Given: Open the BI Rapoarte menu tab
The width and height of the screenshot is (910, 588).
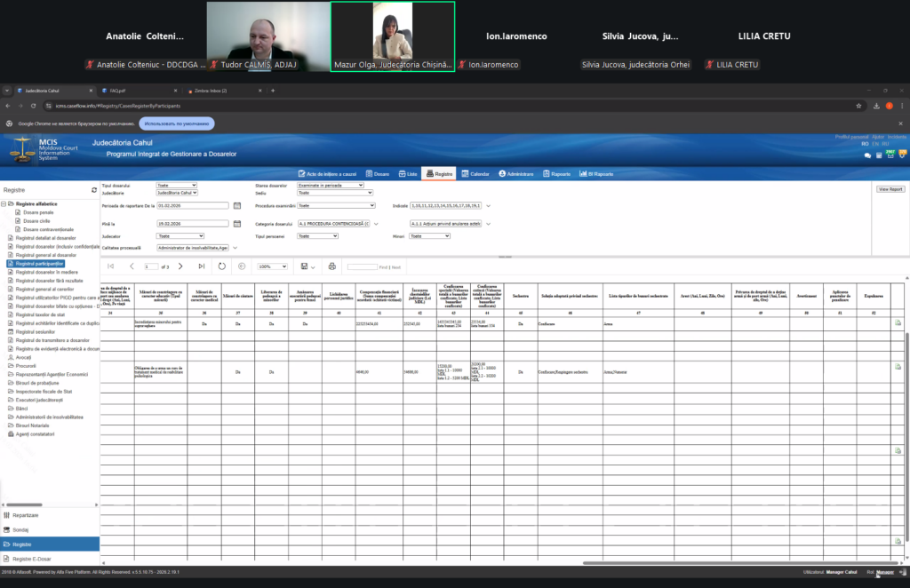Looking at the screenshot, I should coord(595,174).
